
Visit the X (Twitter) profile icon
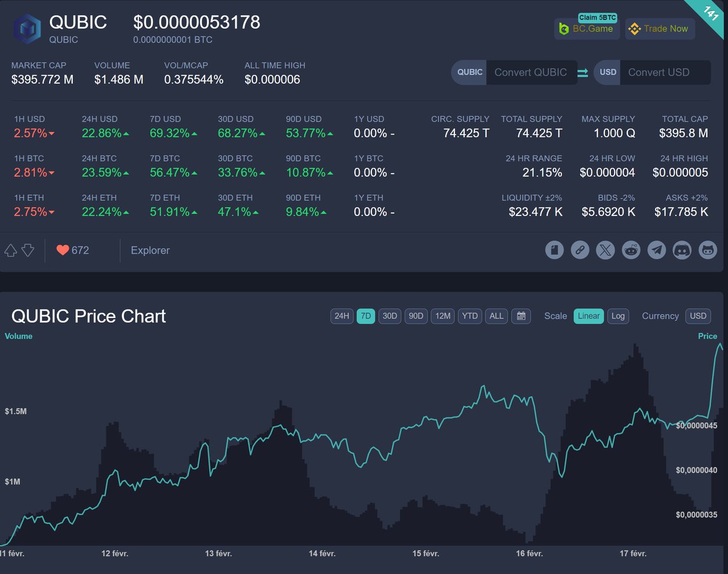point(605,250)
